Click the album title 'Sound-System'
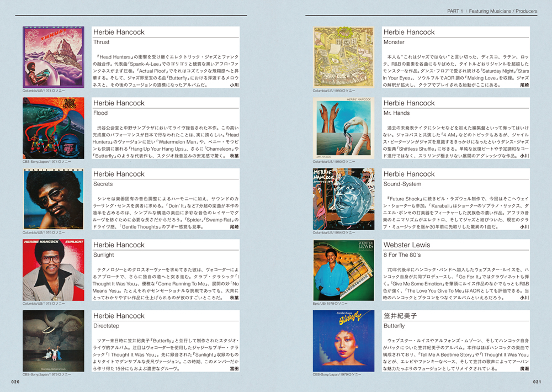This screenshot has width=552, height=392. point(402,184)
